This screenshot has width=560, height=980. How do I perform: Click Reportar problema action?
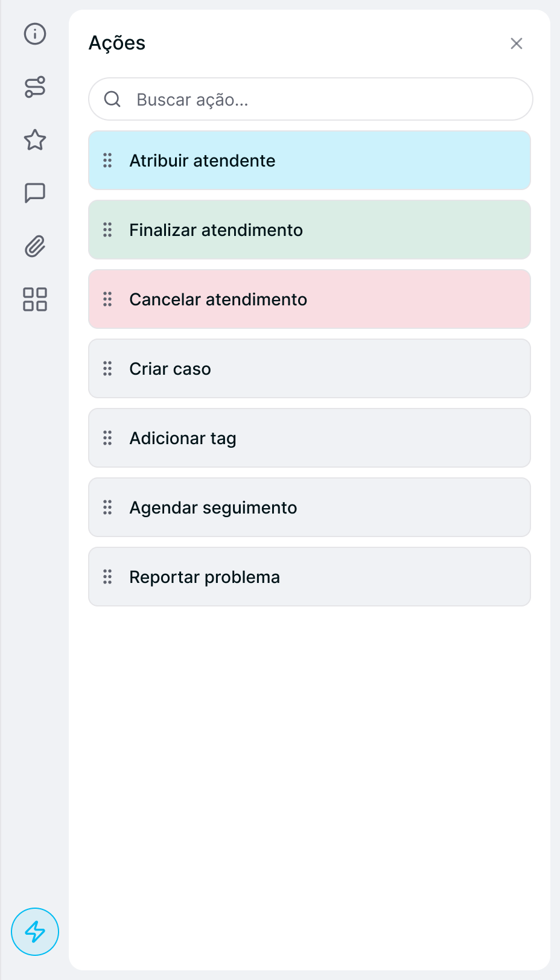(x=310, y=577)
